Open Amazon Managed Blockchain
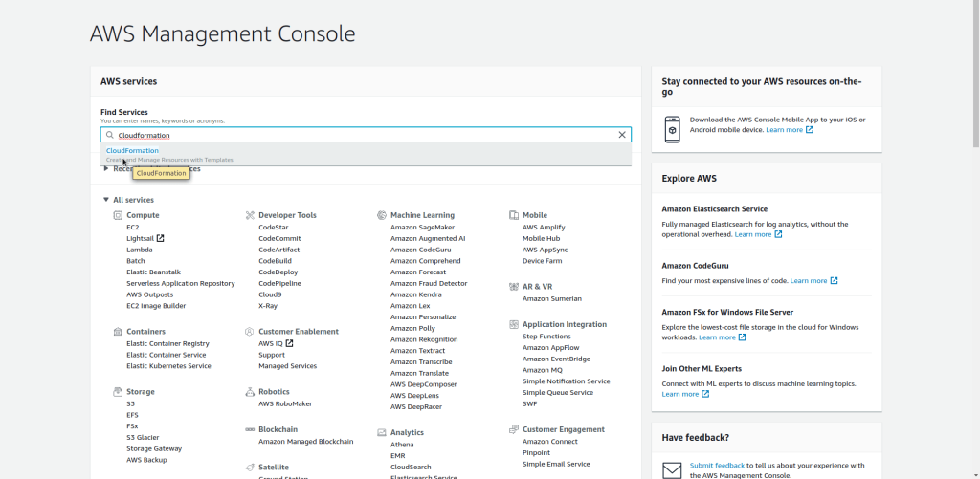980x479 pixels. click(x=305, y=442)
